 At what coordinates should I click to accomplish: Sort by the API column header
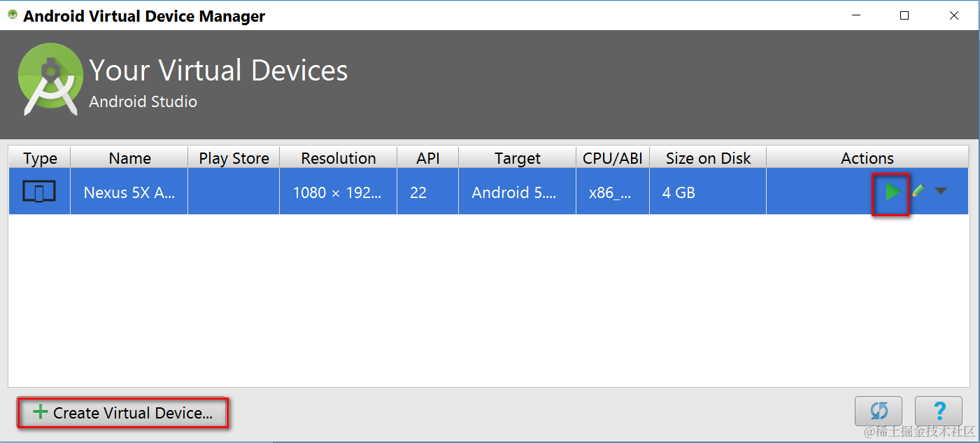click(427, 157)
